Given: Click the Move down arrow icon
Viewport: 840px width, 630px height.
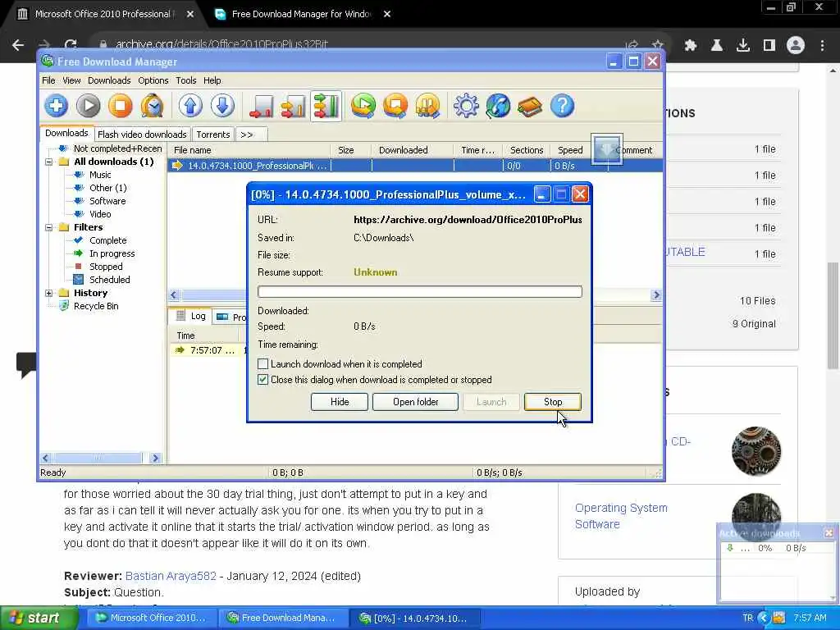Looking at the screenshot, I should coord(222,106).
